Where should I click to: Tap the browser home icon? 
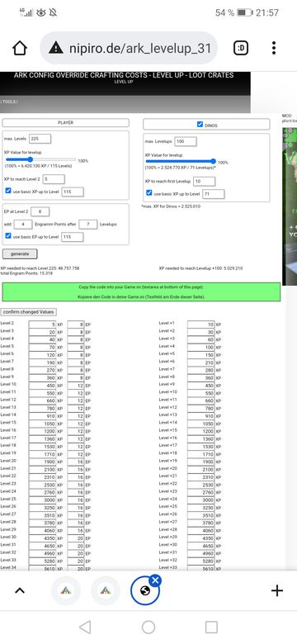pos(20,49)
